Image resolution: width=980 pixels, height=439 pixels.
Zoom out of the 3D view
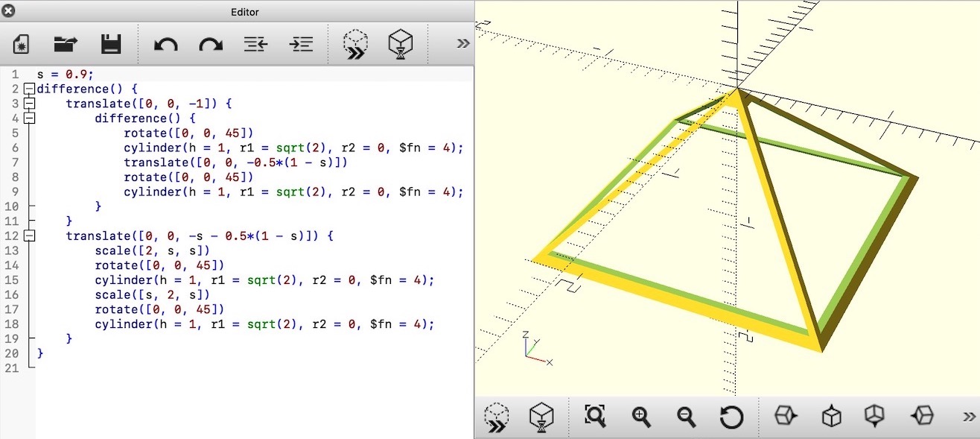coord(686,417)
